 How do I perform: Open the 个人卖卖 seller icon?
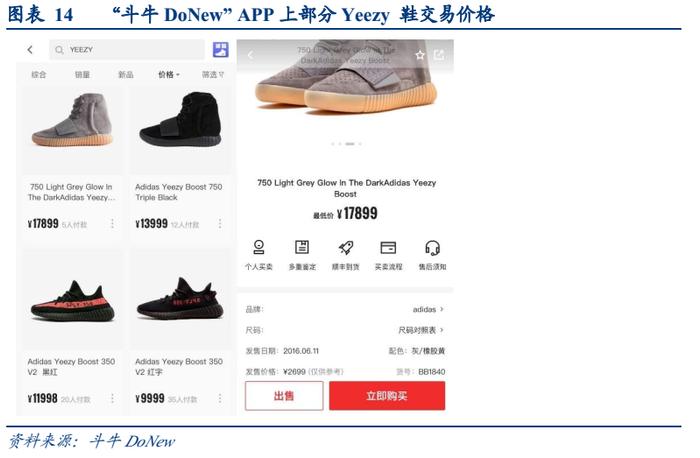[x=258, y=247]
